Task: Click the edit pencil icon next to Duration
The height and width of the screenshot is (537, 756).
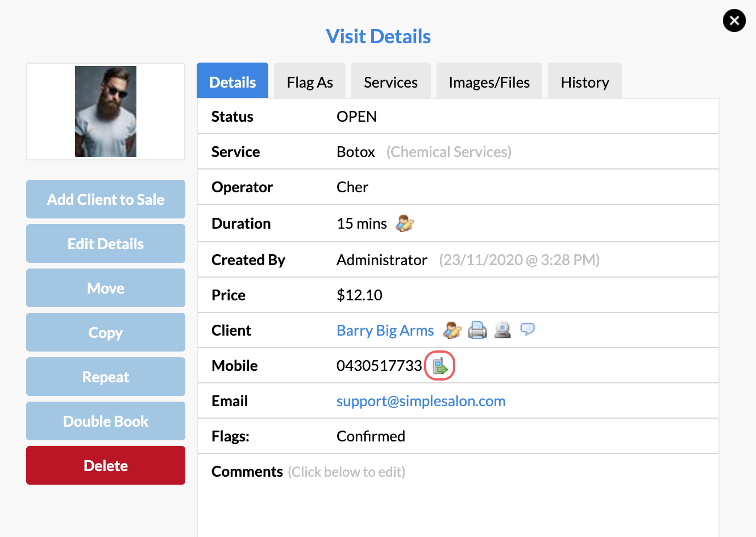Action: tap(404, 223)
